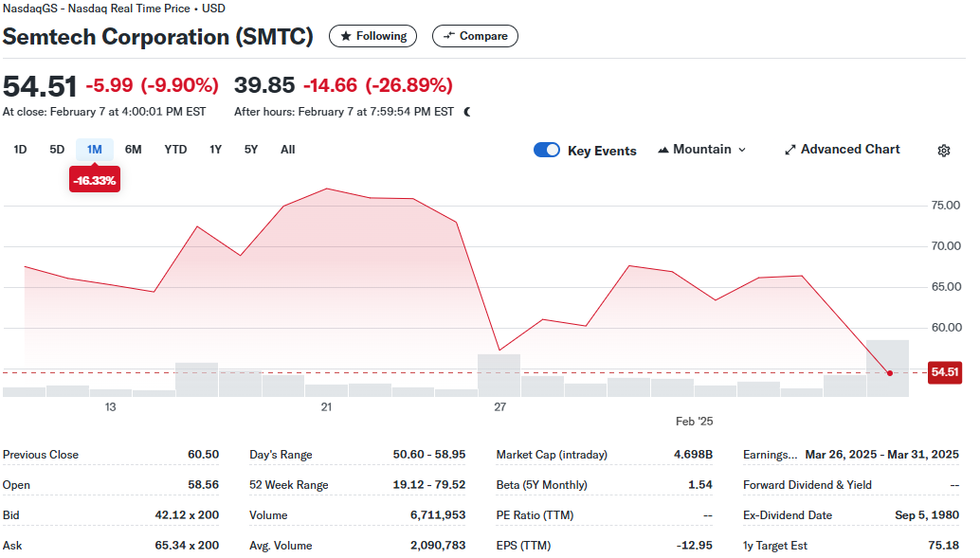
Task: Open the Mountain chart type dropdown
Action: point(702,150)
